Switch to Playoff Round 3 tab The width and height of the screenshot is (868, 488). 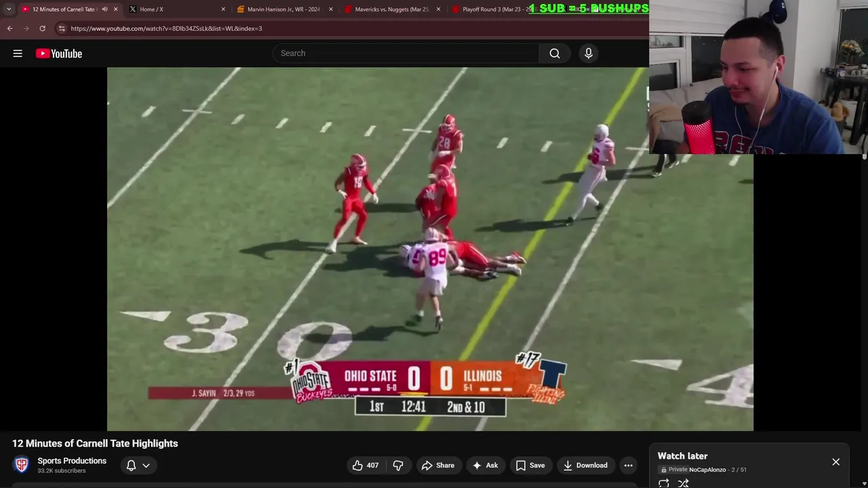498,9
